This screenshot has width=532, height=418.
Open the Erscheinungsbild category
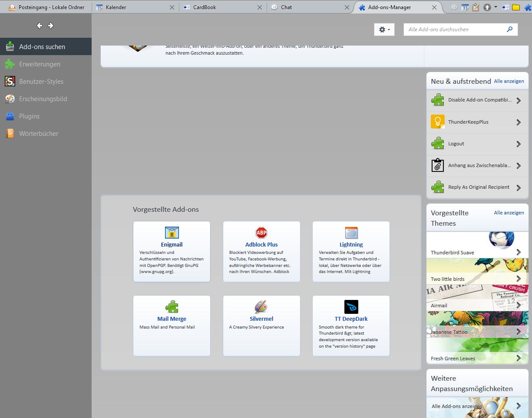(46, 99)
